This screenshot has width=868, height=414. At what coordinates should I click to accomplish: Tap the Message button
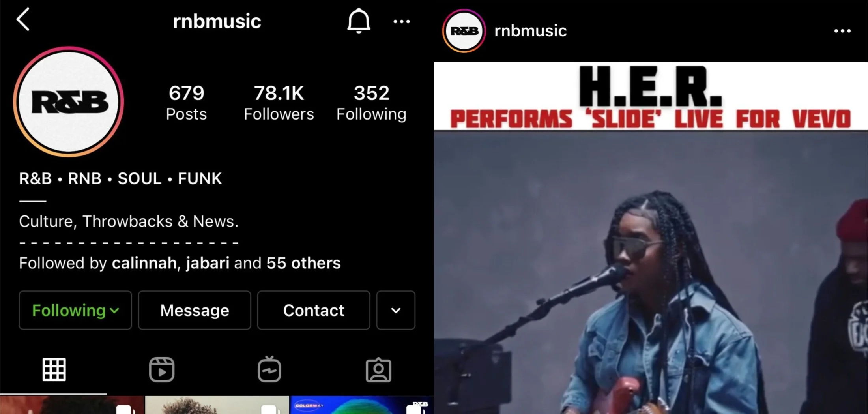pos(195,310)
